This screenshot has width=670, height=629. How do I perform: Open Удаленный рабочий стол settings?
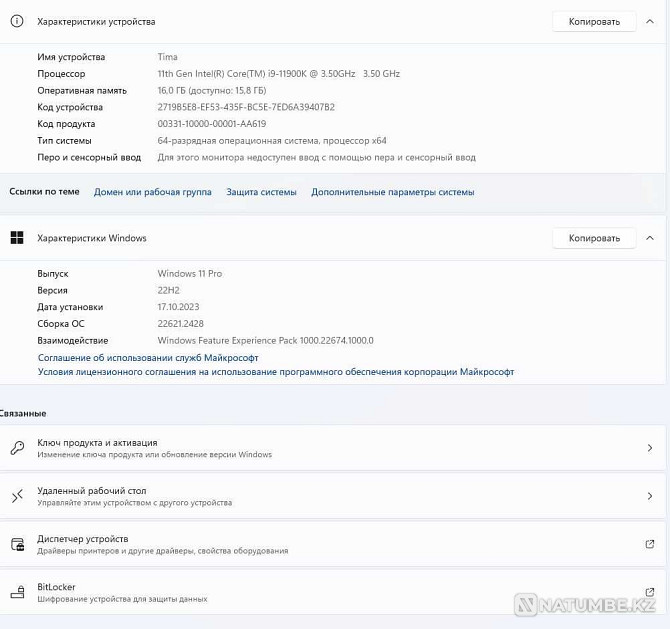coord(333,496)
